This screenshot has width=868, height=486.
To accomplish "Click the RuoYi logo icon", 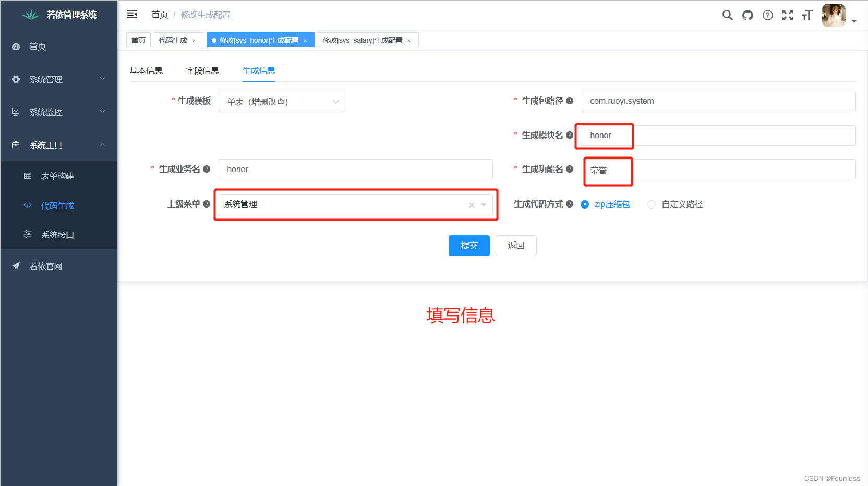I will pyautogui.click(x=31, y=15).
